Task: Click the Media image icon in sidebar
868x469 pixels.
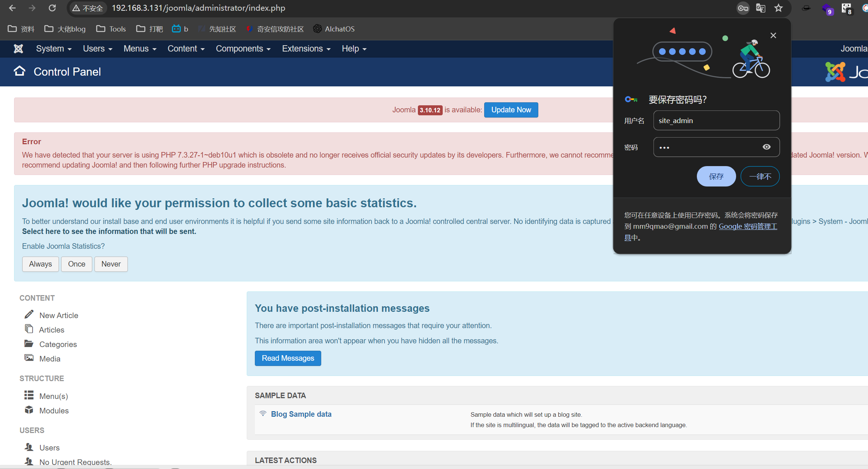Action: click(x=29, y=358)
